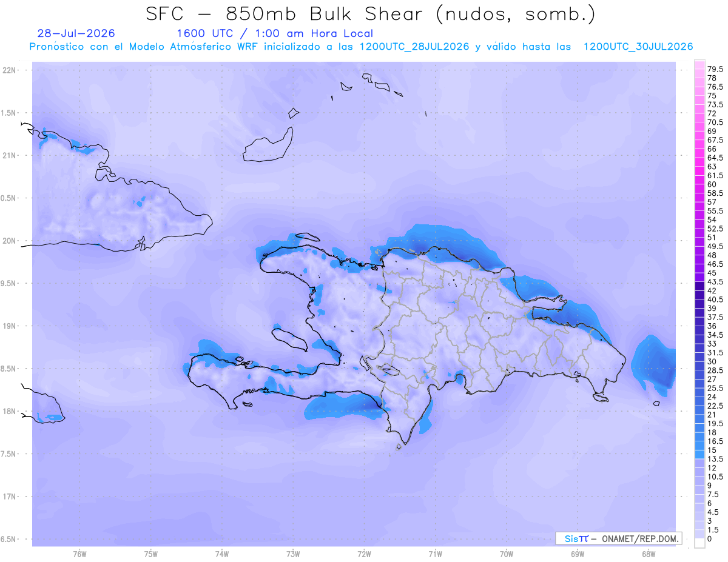This screenshot has width=728, height=562.
Task: Click the '71W' longitude label
Action: [435, 554]
